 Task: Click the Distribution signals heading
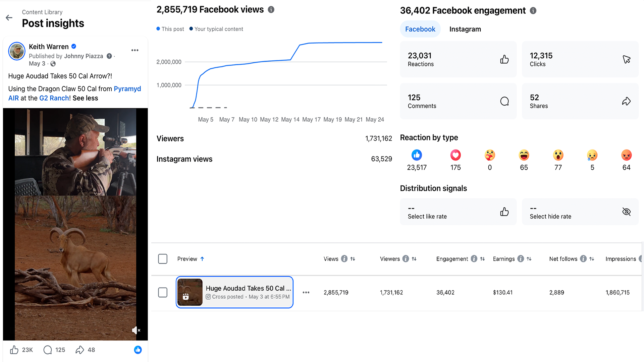click(433, 188)
